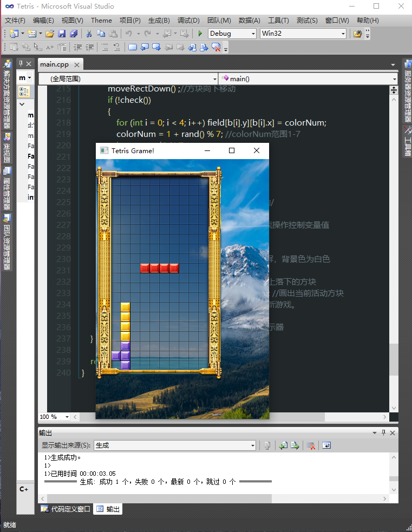Go to the next message in the Output panel

coord(295,445)
